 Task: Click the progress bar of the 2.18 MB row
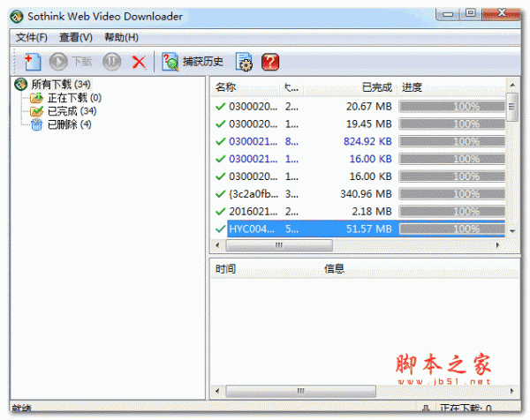tap(452, 212)
